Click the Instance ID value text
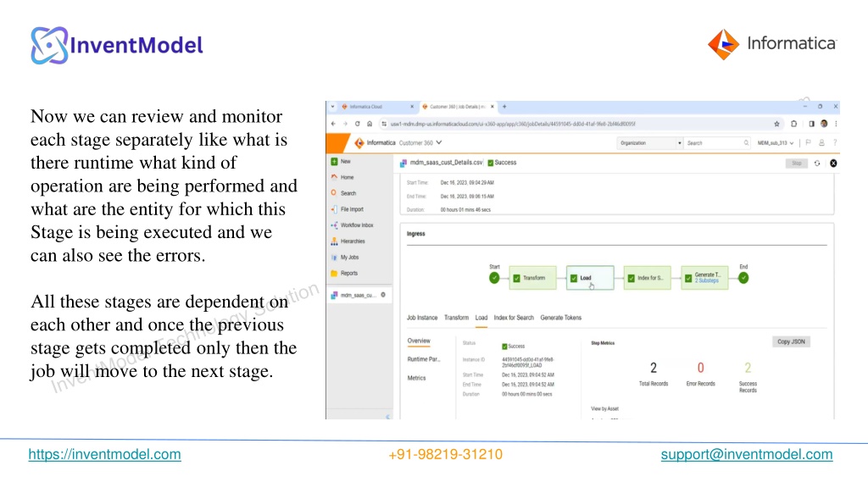868x488 pixels. click(528, 363)
